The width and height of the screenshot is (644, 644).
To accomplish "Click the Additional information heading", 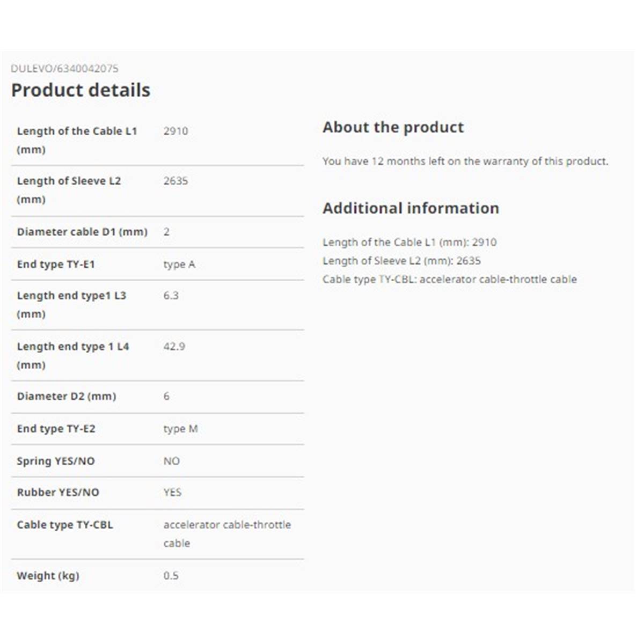I will (x=411, y=208).
